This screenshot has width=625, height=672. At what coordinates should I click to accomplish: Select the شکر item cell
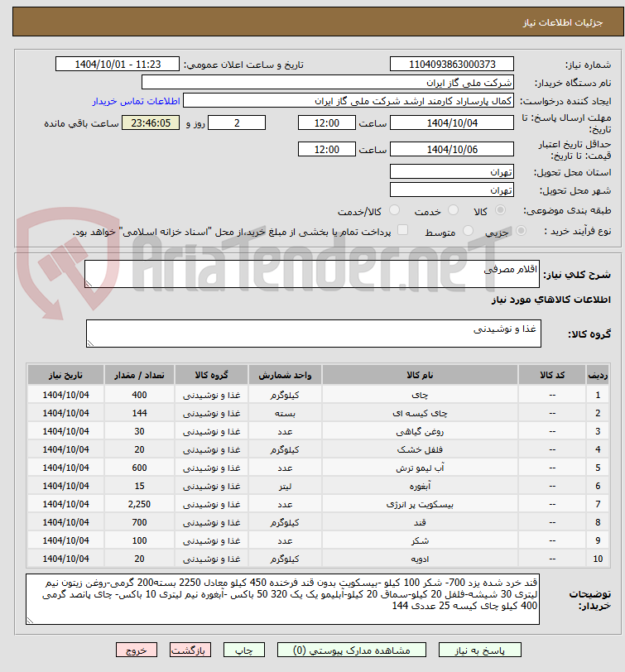[x=420, y=540]
